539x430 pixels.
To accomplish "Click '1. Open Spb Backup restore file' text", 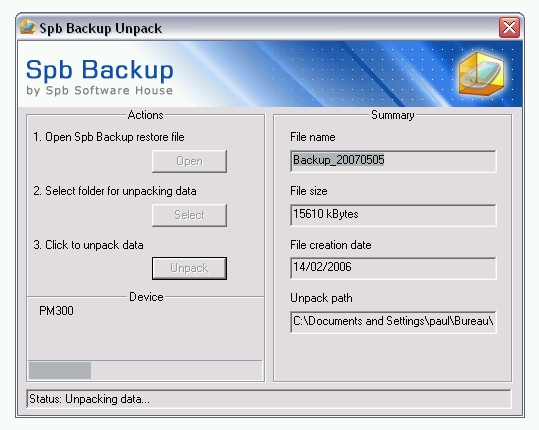I will (109, 137).
